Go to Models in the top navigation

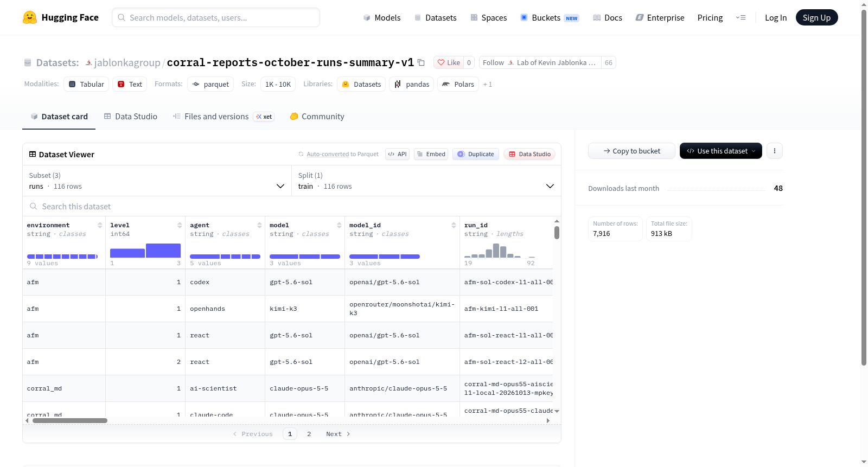382,17
